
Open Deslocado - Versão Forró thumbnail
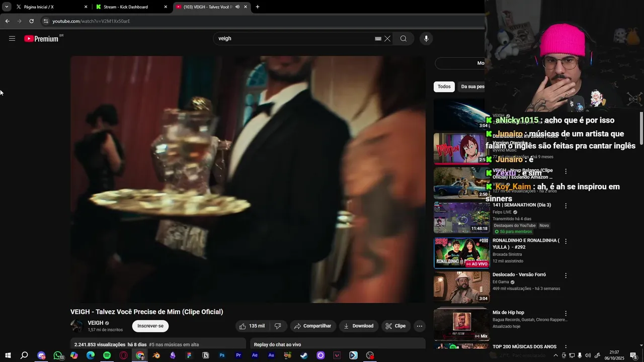coord(461,287)
